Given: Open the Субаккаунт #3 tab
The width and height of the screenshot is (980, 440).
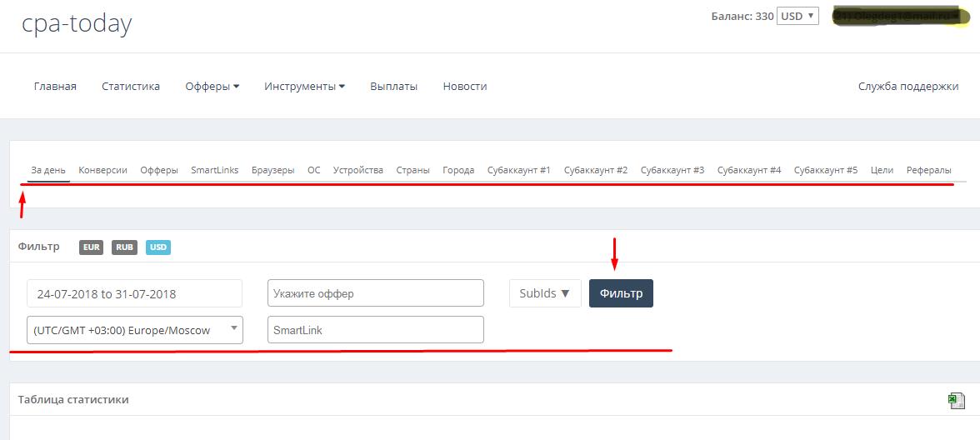Looking at the screenshot, I should pyautogui.click(x=672, y=170).
